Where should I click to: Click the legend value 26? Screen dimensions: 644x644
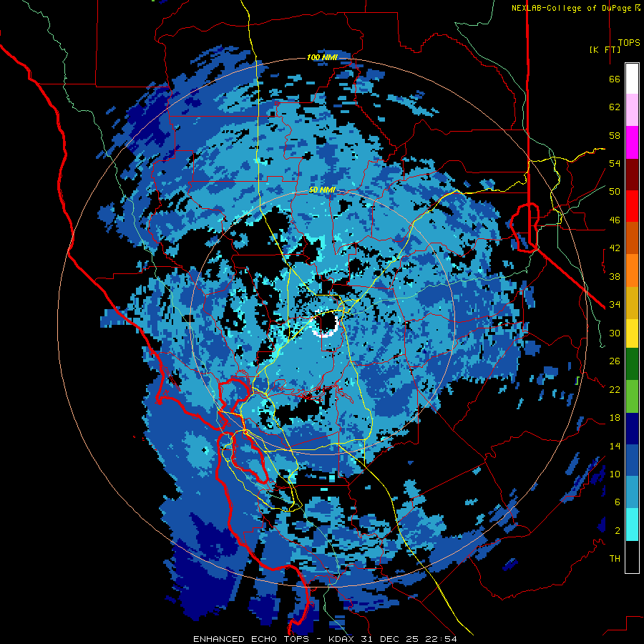615,361
